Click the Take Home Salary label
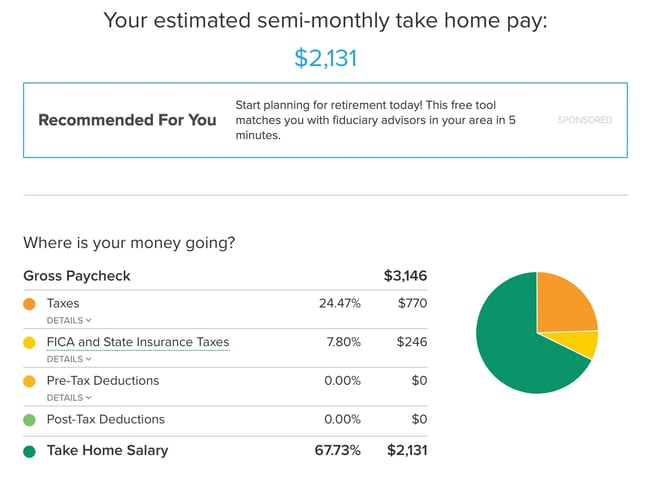 tap(107, 451)
